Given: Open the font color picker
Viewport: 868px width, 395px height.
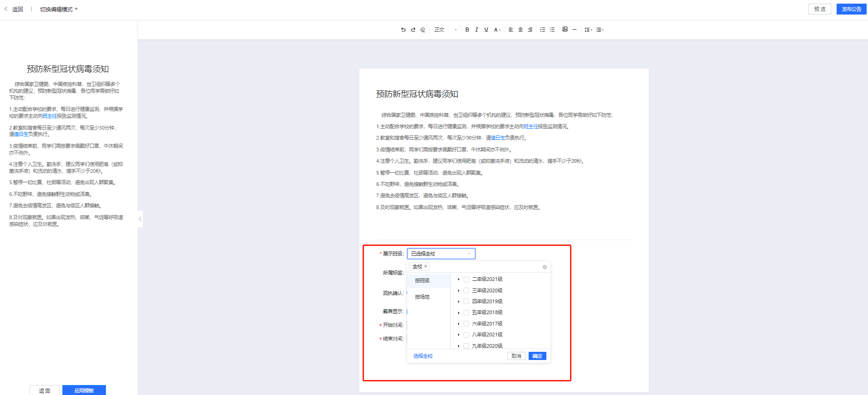Looking at the screenshot, I should (x=497, y=30).
